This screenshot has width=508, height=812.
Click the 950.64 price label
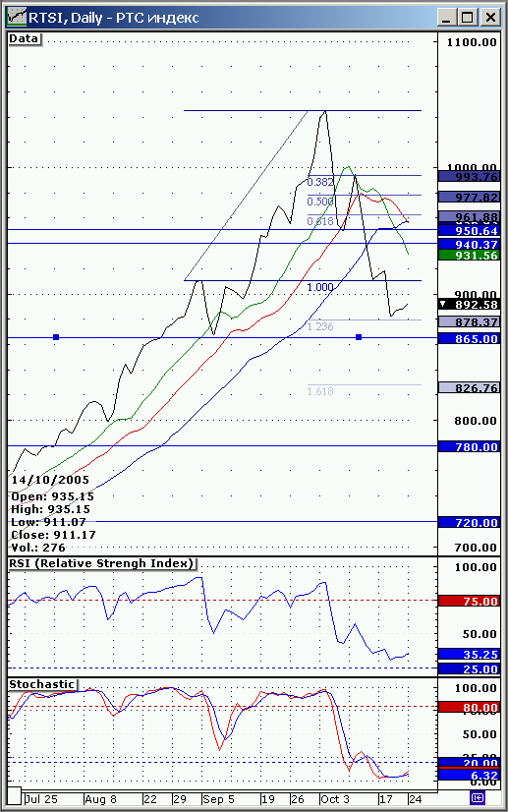[469, 230]
